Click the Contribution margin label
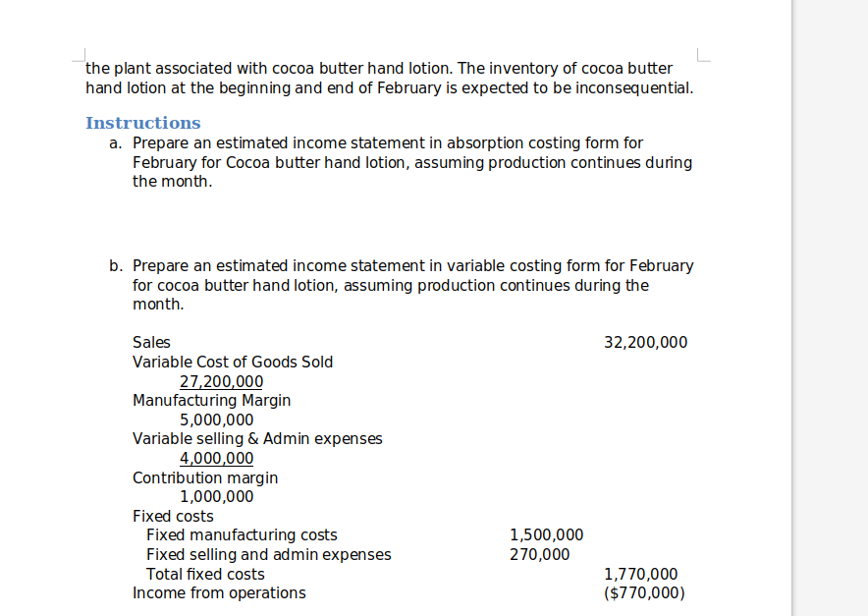The image size is (868, 616). pos(205,477)
